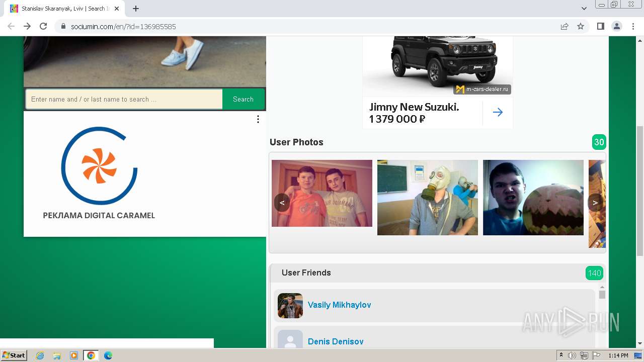Click the 30 photos count badge
Viewport: 644px width, 362px height.
(599, 142)
